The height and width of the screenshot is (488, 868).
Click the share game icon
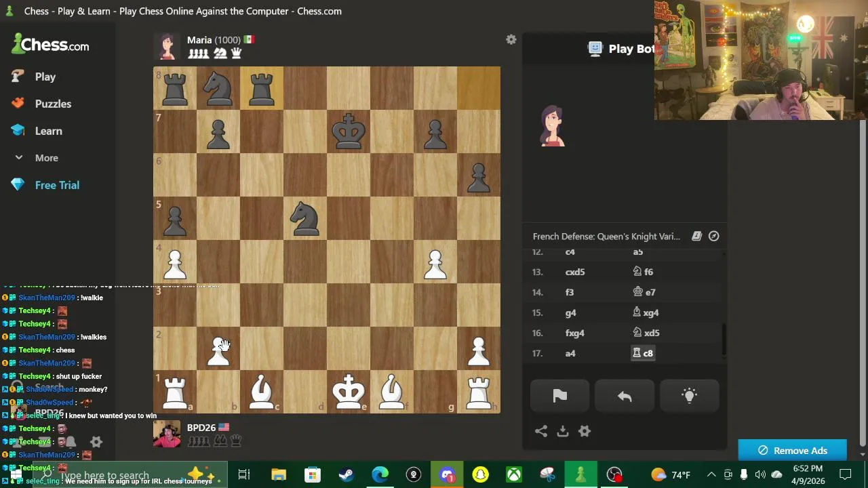[x=541, y=431]
